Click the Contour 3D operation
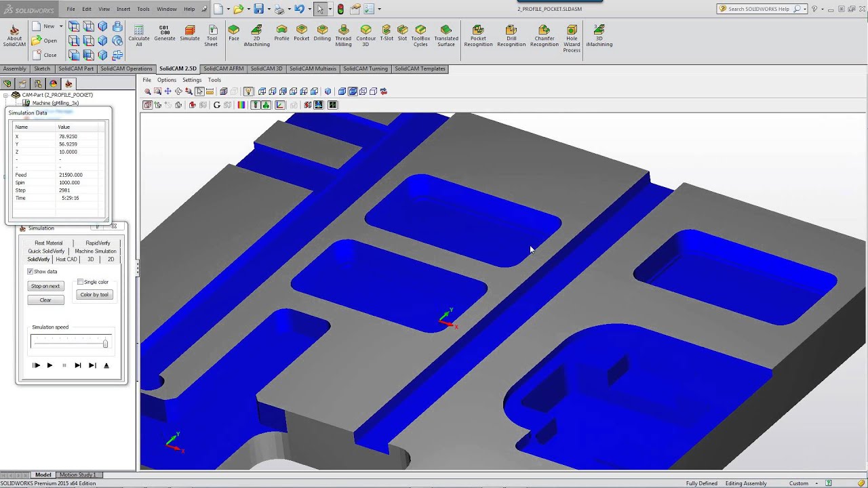Image resolution: width=868 pixels, height=488 pixels. pos(366,36)
